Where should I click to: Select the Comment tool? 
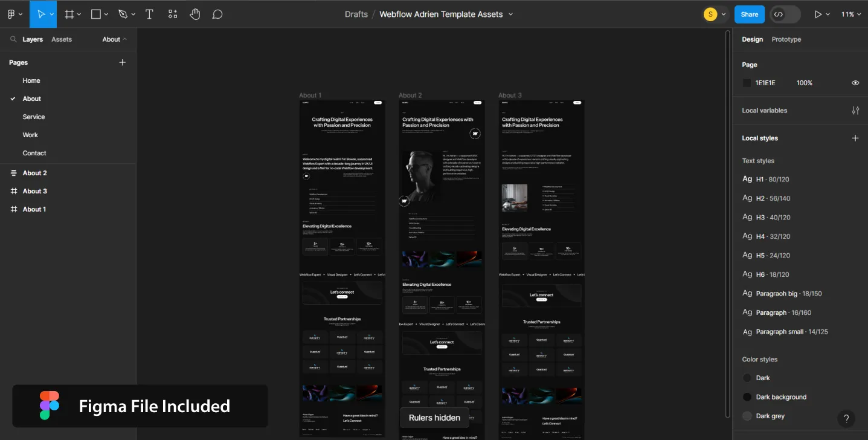217,14
